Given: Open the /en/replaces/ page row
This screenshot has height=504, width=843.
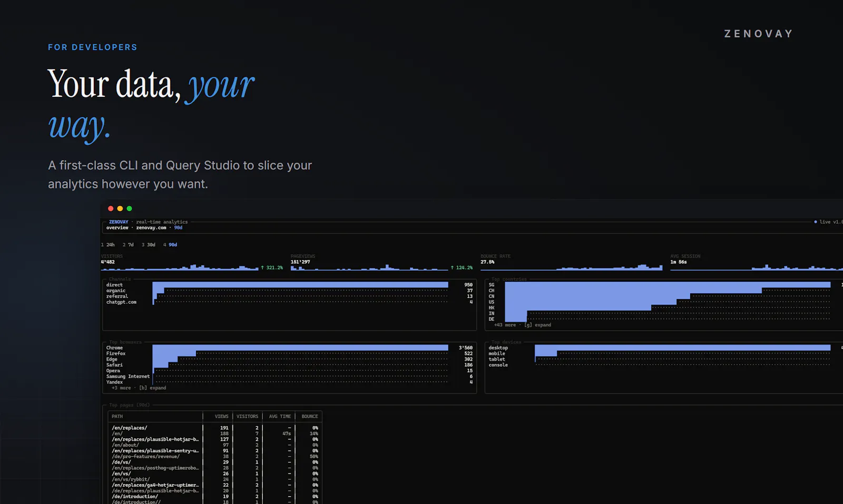Looking at the screenshot, I should pyautogui.click(x=215, y=428).
